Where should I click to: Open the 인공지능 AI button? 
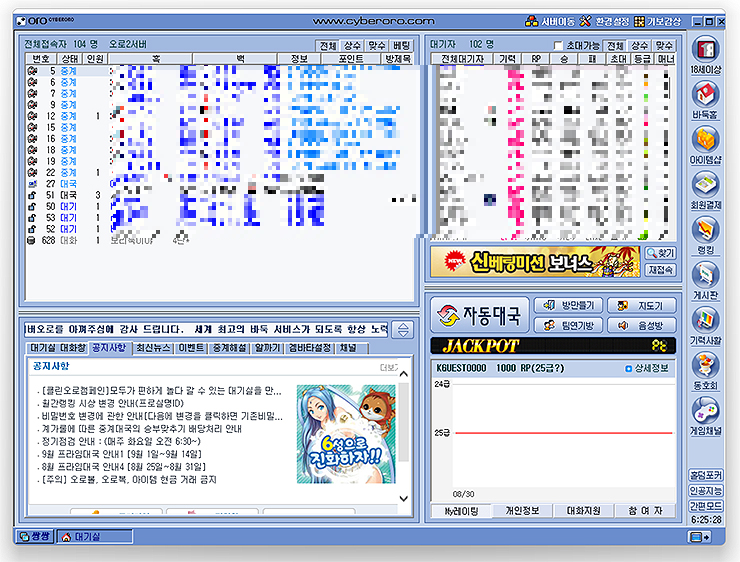pos(706,491)
